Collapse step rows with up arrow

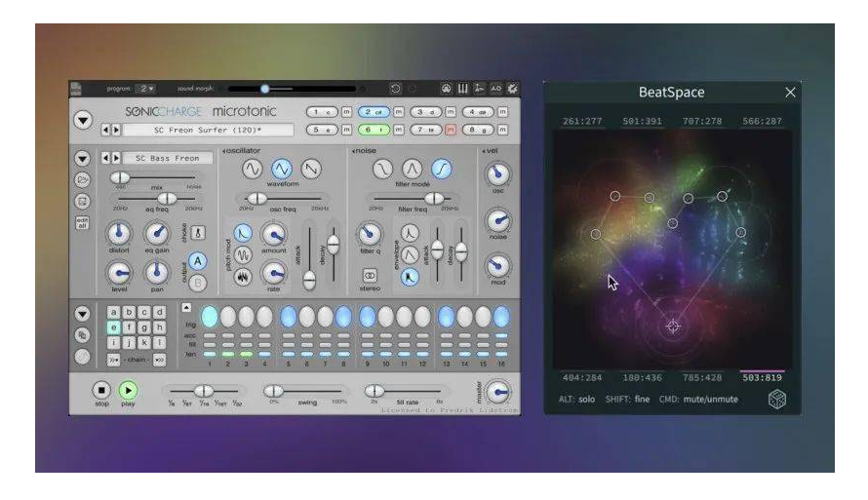[x=186, y=308]
